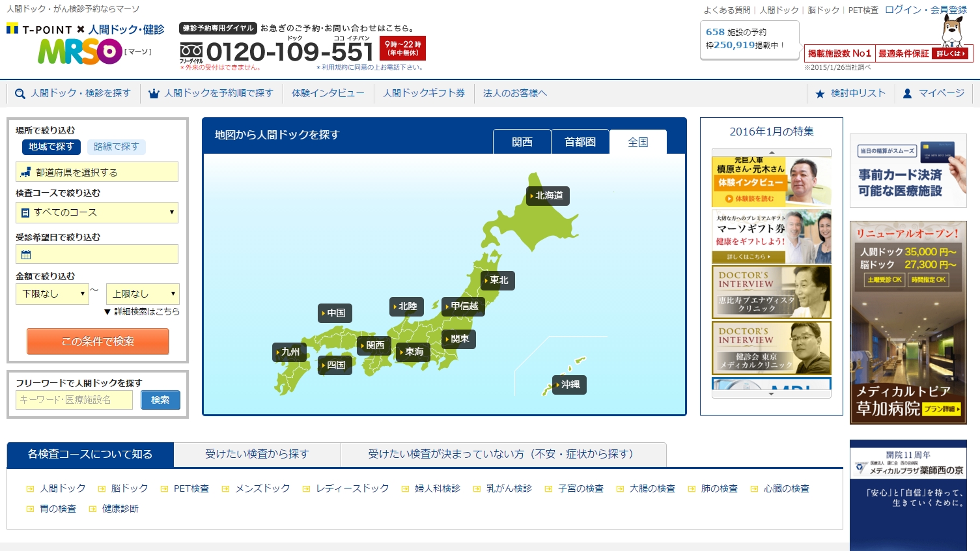The width and height of the screenshot is (980, 551).
Task: Click 乳がん検診 course link
Action: (x=509, y=488)
